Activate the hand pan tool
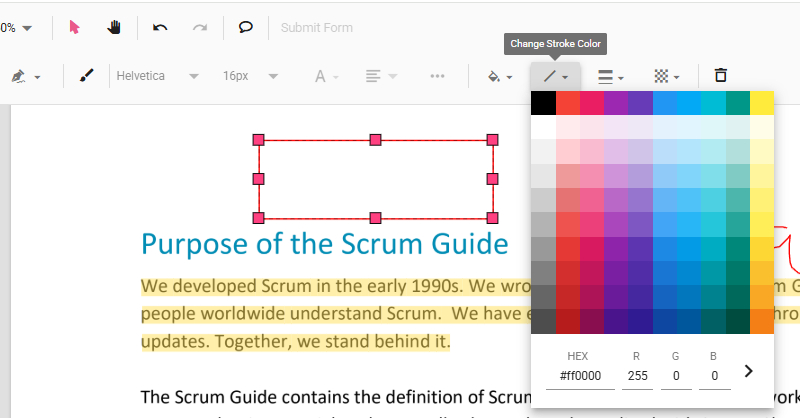The width and height of the screenshot is (800, 418). (114, 27)
